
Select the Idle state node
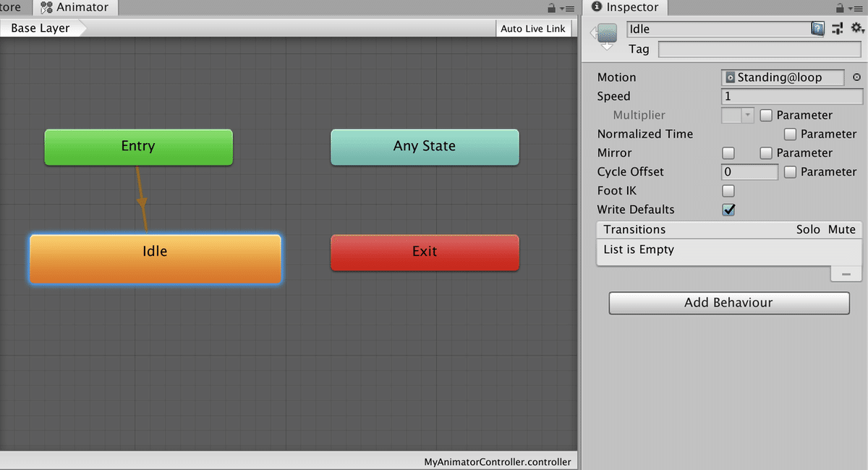[x=155, y=259]
